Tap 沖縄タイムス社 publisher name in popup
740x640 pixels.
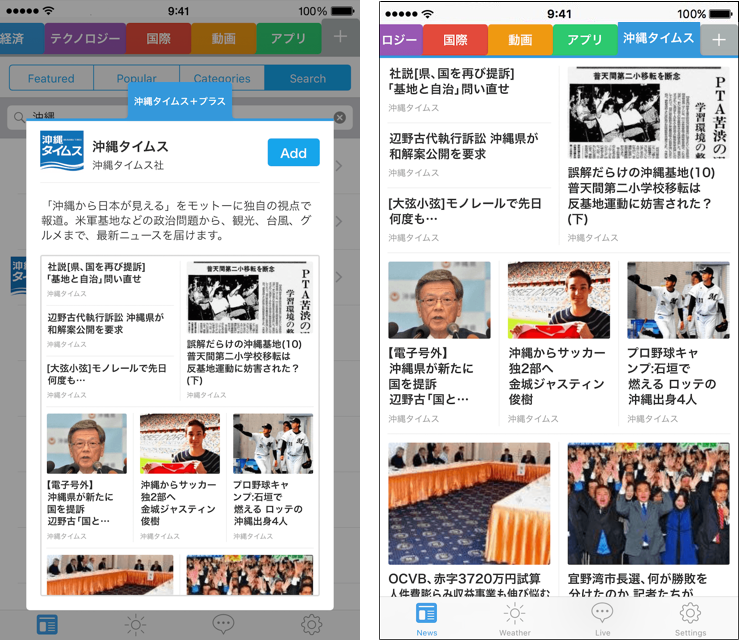coord(128,165)
